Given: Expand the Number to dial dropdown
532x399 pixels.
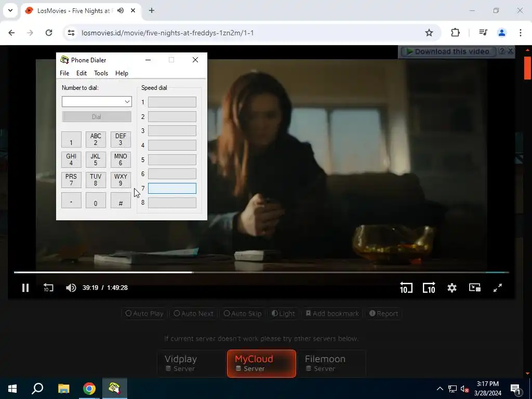Looking at the screenshot, I should click(x=127, y=101).
